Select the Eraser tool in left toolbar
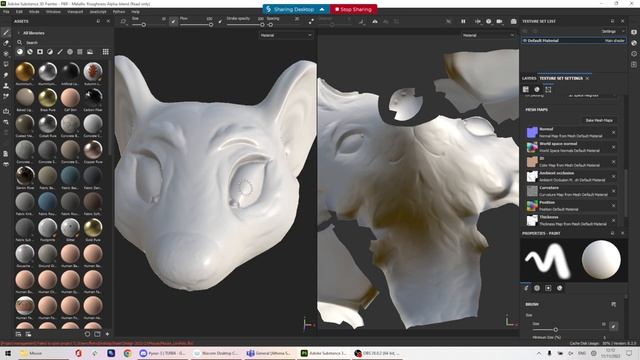This screenshot has height=360, width=640. coord(6,43)
